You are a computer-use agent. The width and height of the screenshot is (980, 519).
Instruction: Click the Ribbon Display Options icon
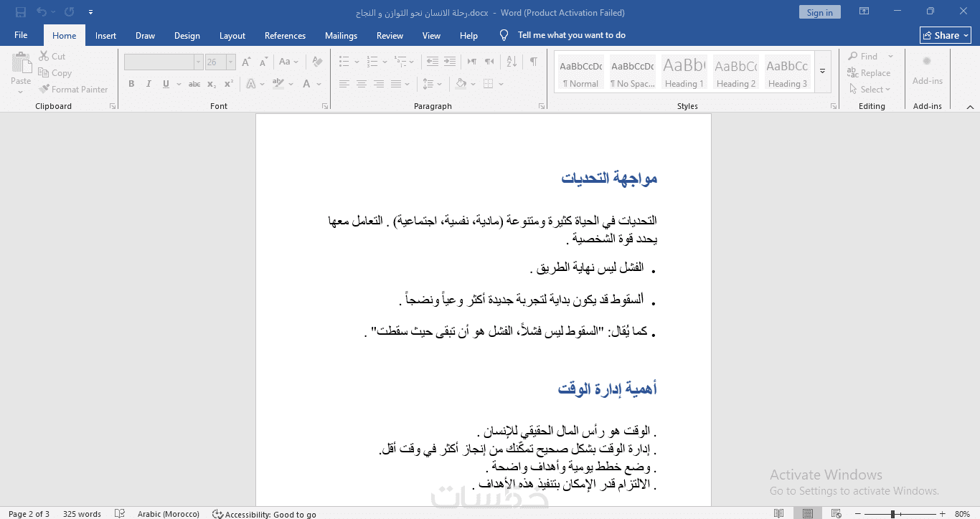click(x=864, y=12)
